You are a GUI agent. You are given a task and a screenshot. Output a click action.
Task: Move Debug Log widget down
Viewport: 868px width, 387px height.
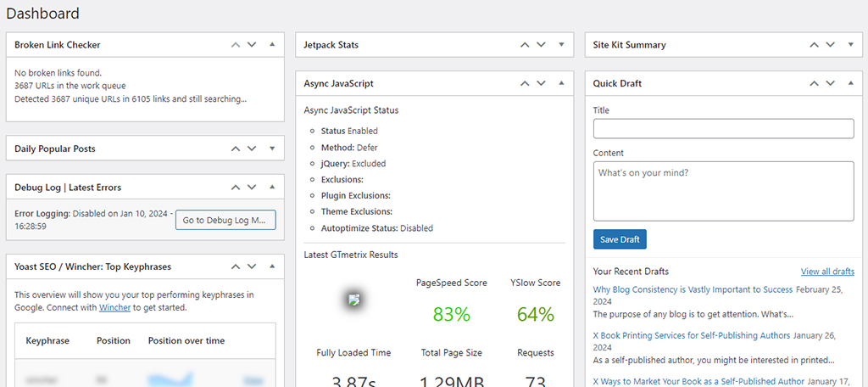(x=252, y=188)
